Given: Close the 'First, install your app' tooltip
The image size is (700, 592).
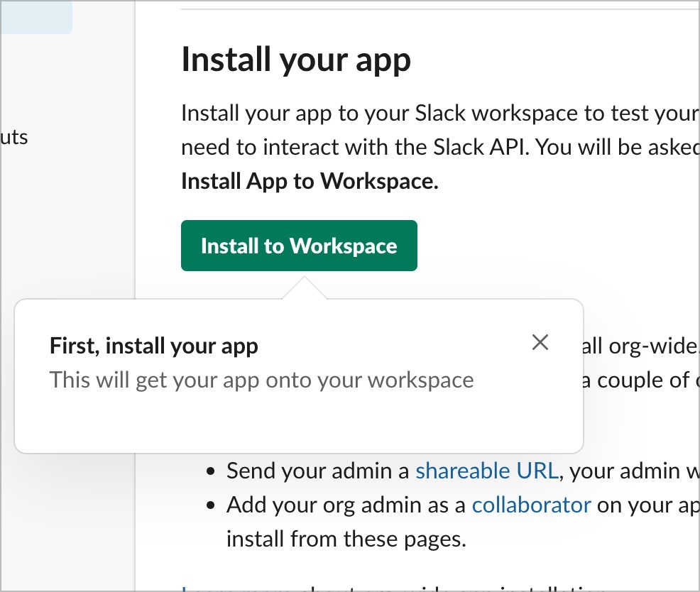Looking at the screenshot, I should coord(540,342).
